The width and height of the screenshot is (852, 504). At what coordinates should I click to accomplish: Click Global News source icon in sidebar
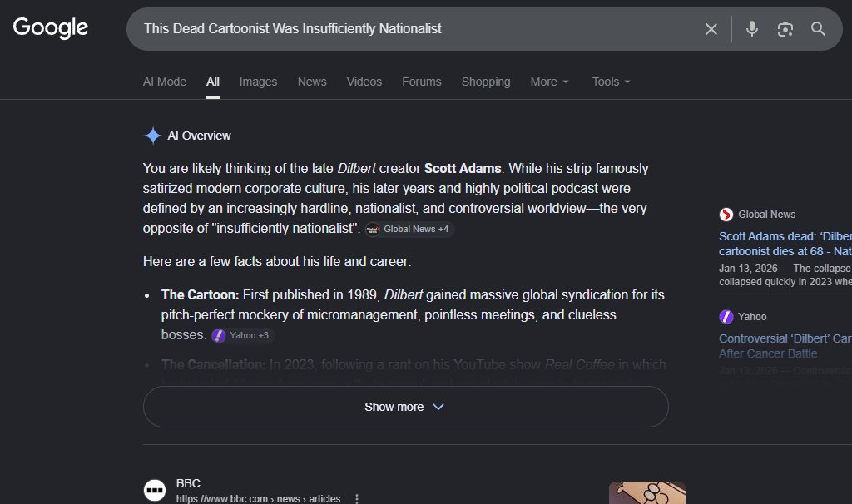[x=726, y=215]
